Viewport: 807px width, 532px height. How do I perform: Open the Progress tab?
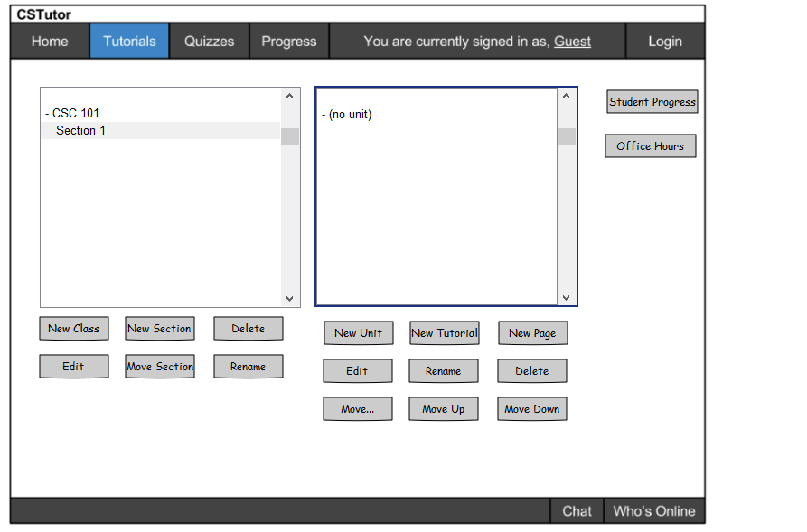(288, 42)
